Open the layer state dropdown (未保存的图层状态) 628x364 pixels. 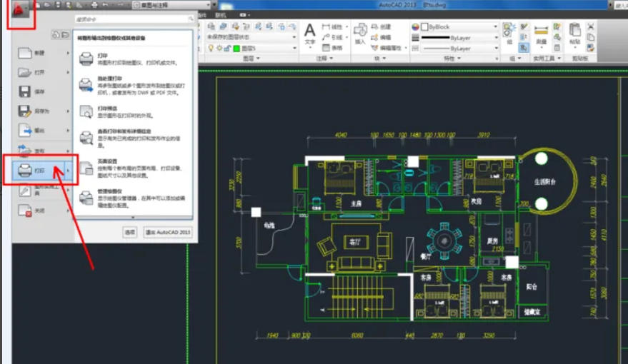tap(251, 37)
